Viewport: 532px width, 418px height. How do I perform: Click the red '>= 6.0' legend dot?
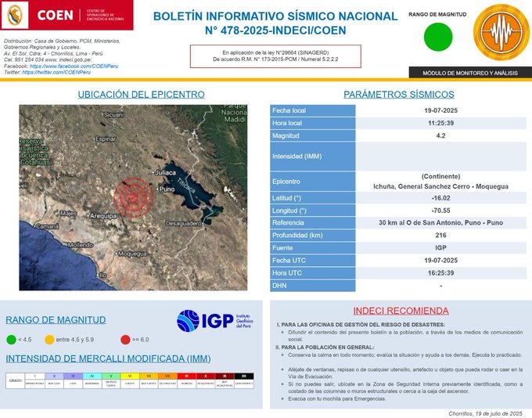tap(125, 340)
